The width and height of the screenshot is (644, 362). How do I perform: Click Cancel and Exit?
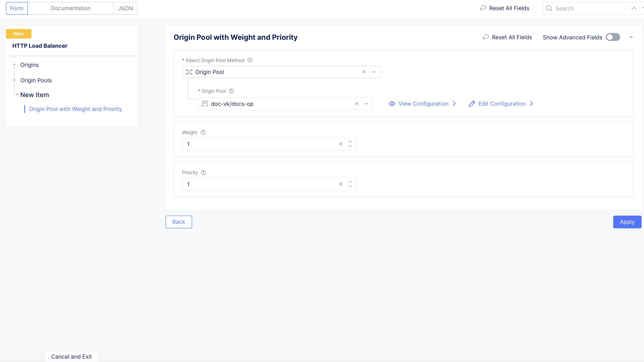(x=71, y=356)
